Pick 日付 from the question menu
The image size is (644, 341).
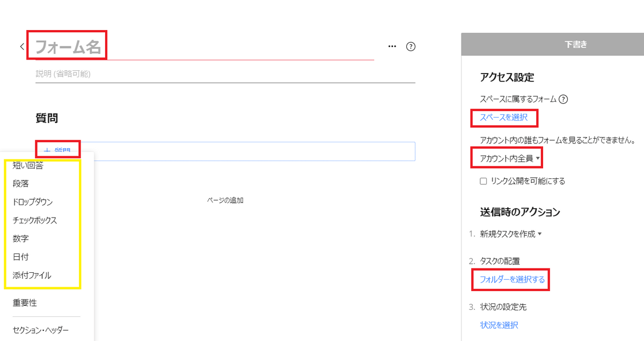(x=20, y=257)
